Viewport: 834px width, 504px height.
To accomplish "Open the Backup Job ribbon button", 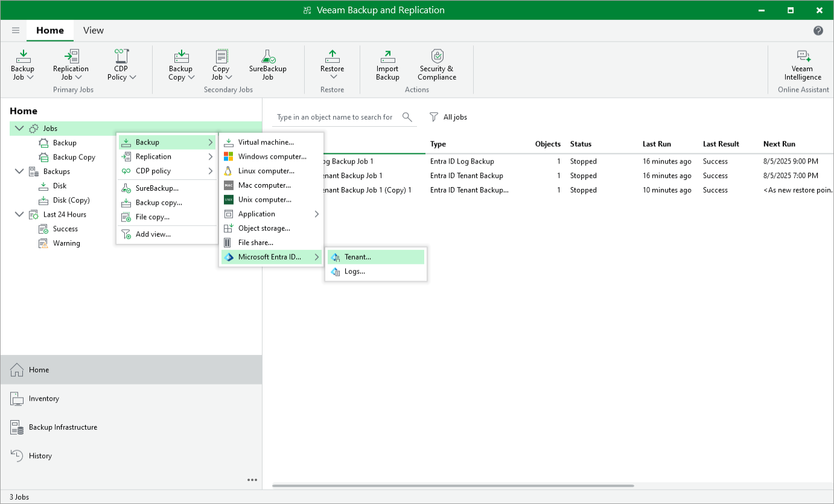I will (x=23, y=65).
